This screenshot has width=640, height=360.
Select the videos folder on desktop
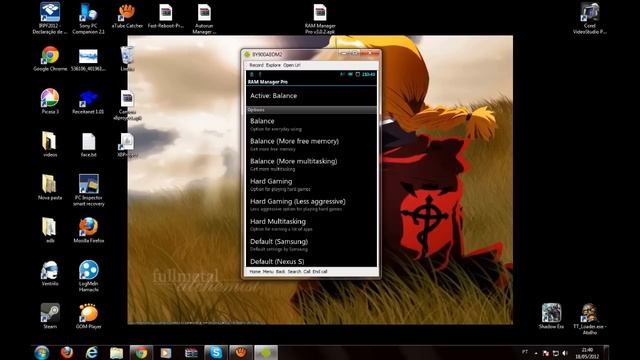(x=50, y=144)
